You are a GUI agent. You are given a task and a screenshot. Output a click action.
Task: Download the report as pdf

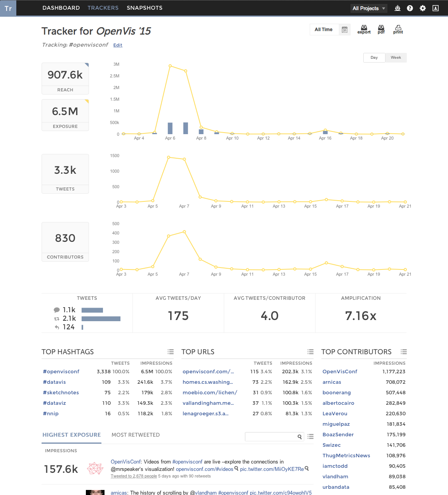(x=381, y=29)
